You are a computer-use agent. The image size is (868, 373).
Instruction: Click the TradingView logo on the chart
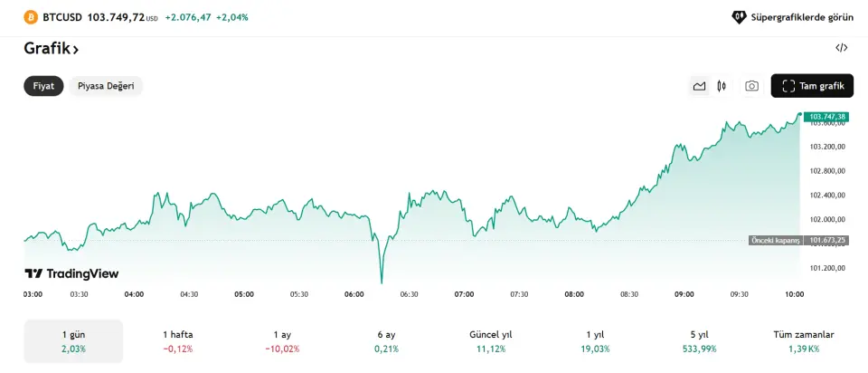tap(71, 273)
